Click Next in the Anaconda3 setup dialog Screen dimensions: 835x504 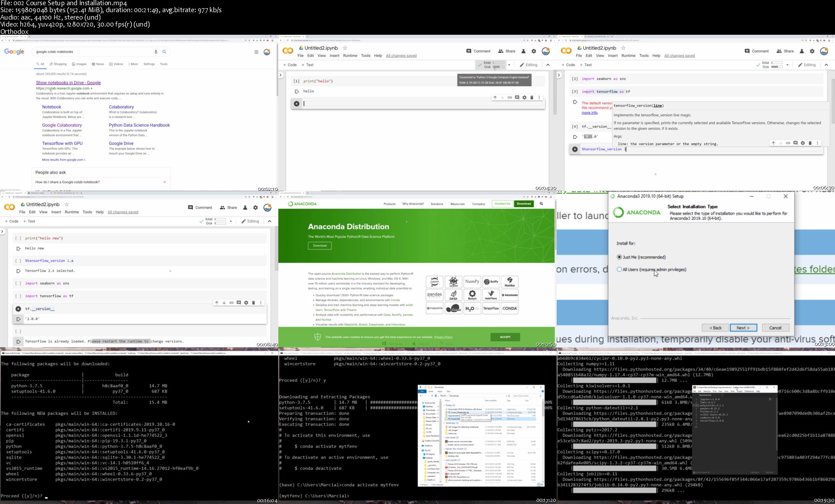coord(743,328)
